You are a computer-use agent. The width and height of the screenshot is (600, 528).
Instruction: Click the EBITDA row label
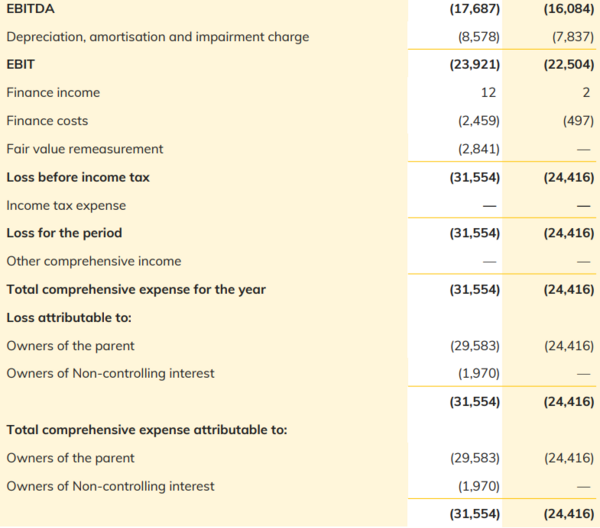point(32,9)
